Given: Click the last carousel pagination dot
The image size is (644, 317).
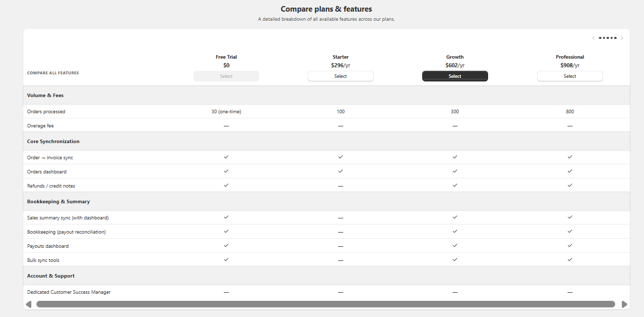Looking at the screenshot, I should coord(616,38).
